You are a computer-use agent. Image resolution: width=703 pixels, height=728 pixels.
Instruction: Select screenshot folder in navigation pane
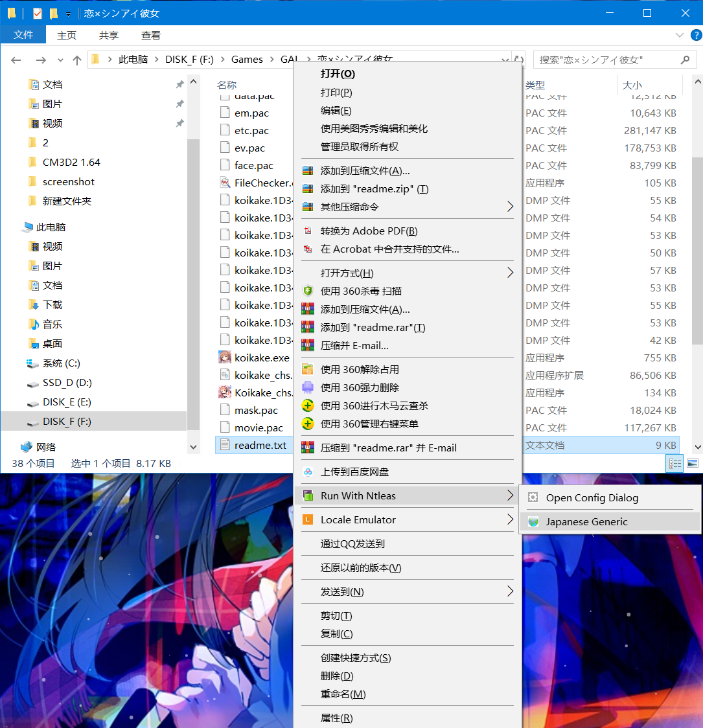(68, 181)
